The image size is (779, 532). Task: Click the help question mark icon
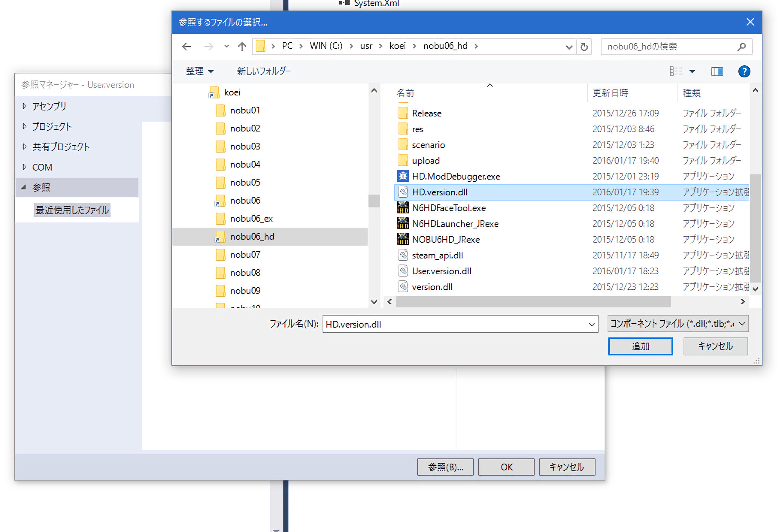tap(744, 71)
